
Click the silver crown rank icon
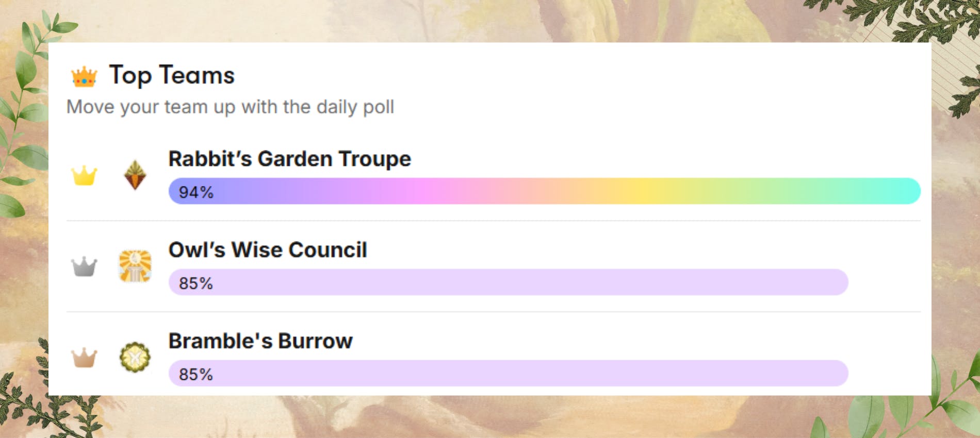84,267
